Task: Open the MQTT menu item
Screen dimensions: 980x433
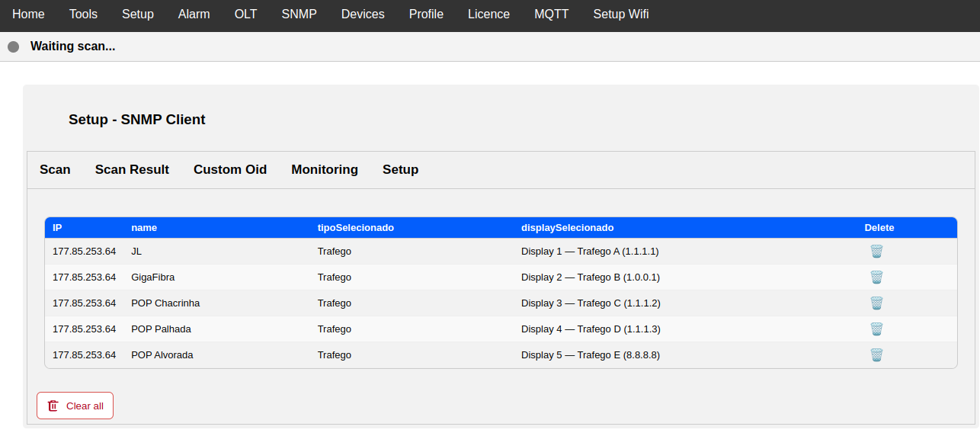Action: [x=551, y=14]
